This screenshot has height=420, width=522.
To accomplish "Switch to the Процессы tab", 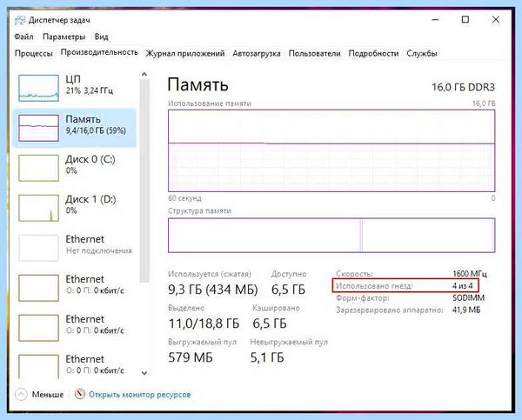I will click(x=34, y=54).
